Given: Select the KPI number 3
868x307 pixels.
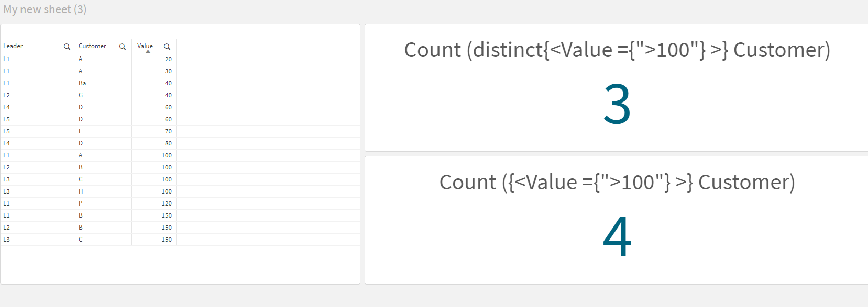Looking at the screenshot, I should (617, 105).
